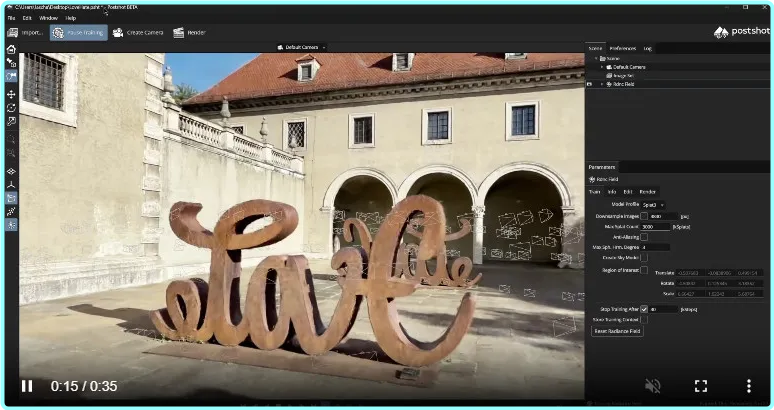The height and width of the screenshot is (410, 774).
Task: Select the move/translate tool in sidebar
Action: point(11,94)
